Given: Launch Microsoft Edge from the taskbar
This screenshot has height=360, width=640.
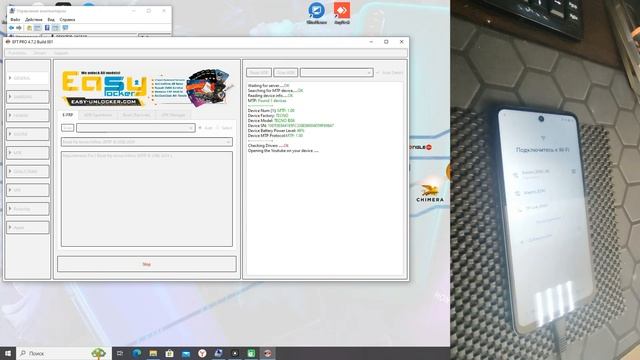Looking at the screenshot, I should [x=137, y=353].
